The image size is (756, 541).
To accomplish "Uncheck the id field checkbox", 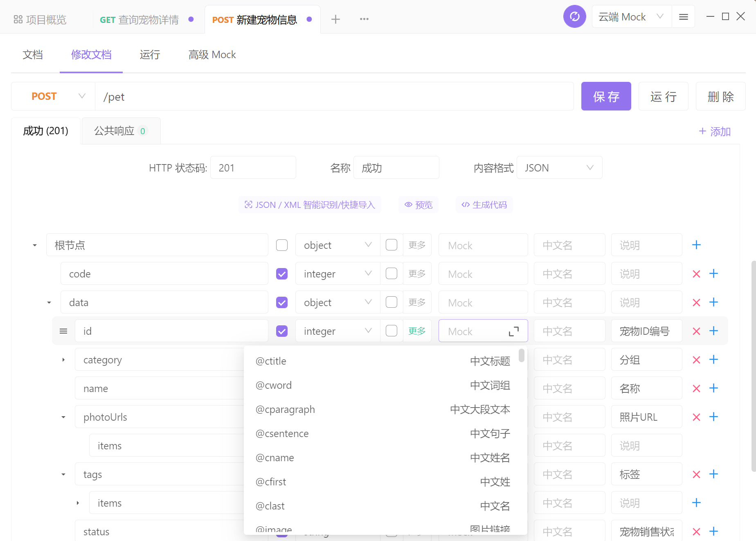I will [x=281, y=331].
